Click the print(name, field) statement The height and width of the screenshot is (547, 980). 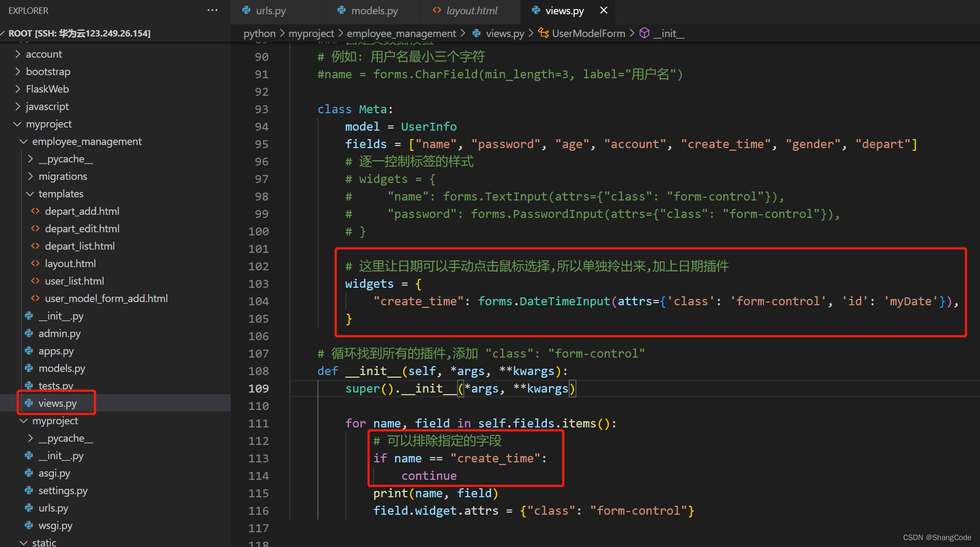coord(435,493)
